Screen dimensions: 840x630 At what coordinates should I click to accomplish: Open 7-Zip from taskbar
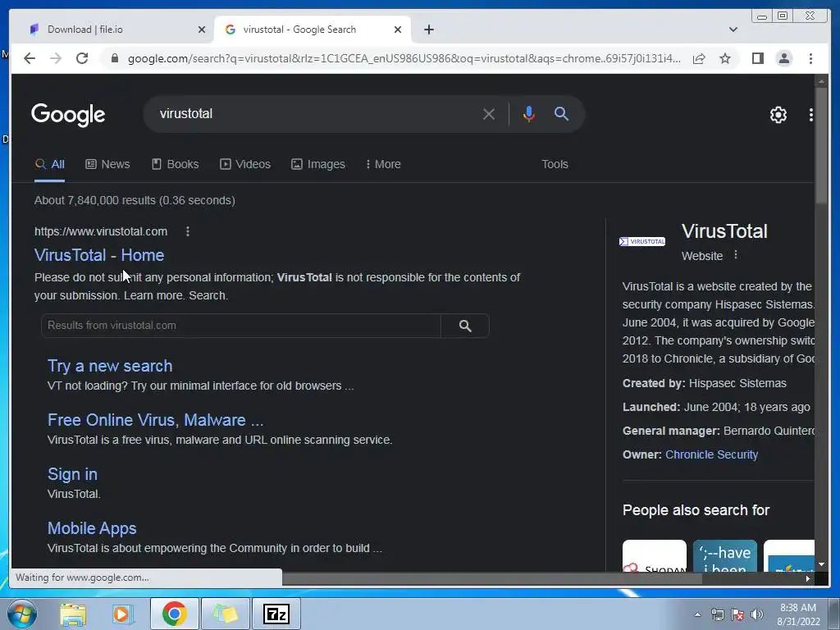276,614
